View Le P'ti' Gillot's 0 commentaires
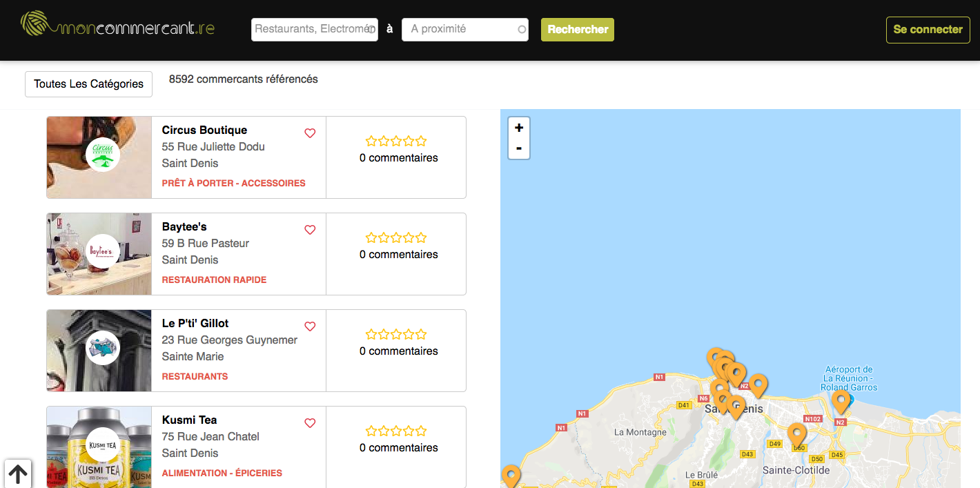Viewport: 980px width, 488px height. (x=399, y=351)
